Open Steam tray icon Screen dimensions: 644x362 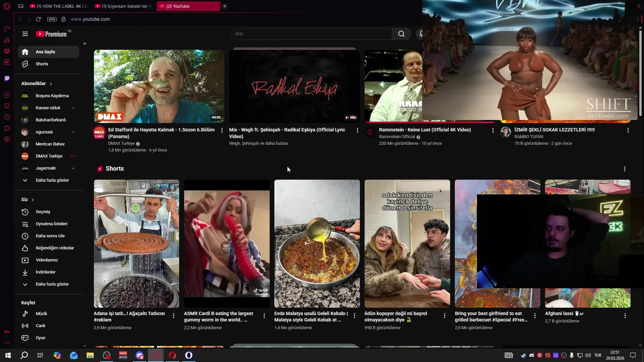tap(523, 355)
